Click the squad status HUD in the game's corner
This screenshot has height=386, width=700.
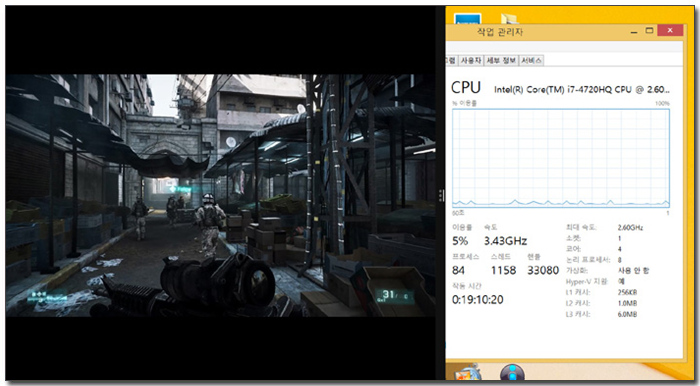[47, 297]
